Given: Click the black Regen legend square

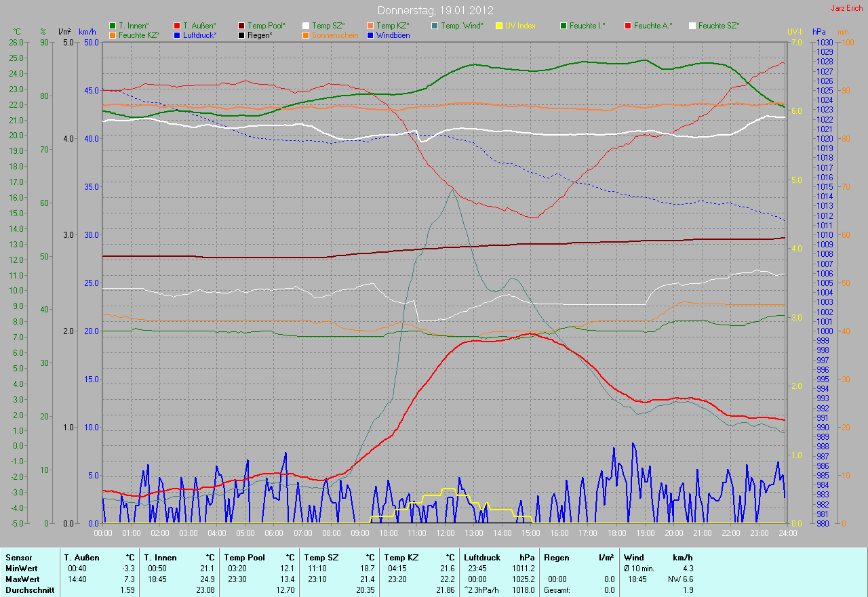Looking at the screenshot, I should coord(241,35).
